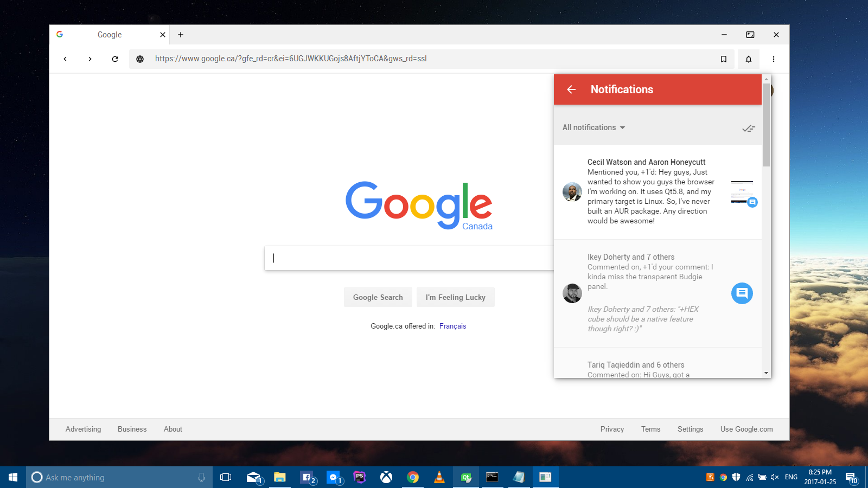
Task: Focus the Google search input box
Action: pos(410,258)
